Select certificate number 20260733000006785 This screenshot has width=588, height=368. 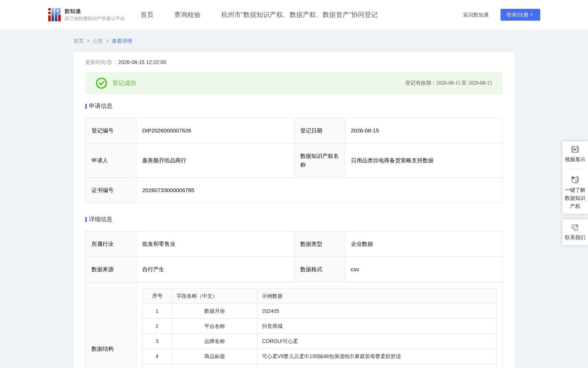(x=168, y=190)
